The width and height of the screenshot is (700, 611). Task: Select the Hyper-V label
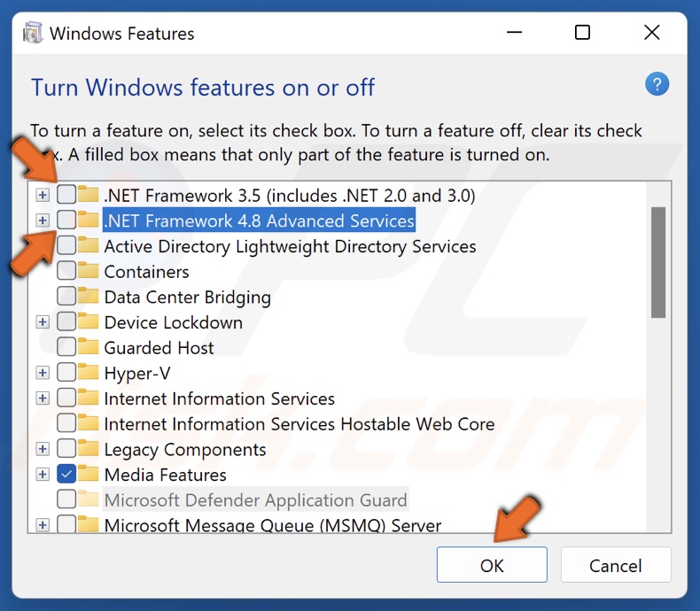point(137,374)
